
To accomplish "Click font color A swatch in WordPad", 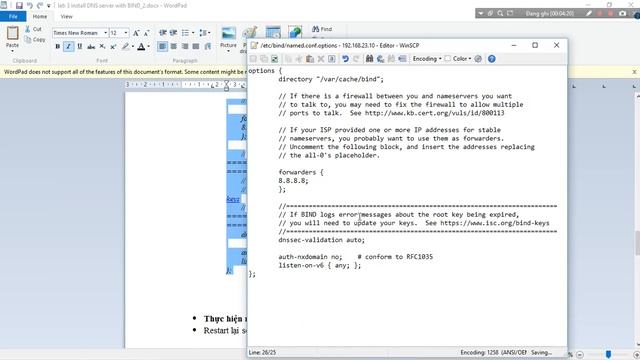I will pos(141,47).
